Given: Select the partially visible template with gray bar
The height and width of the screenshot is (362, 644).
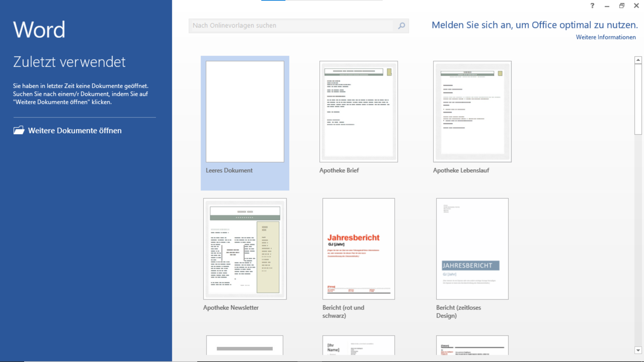Looking at the screenshot, I should (x=245, y=345).
